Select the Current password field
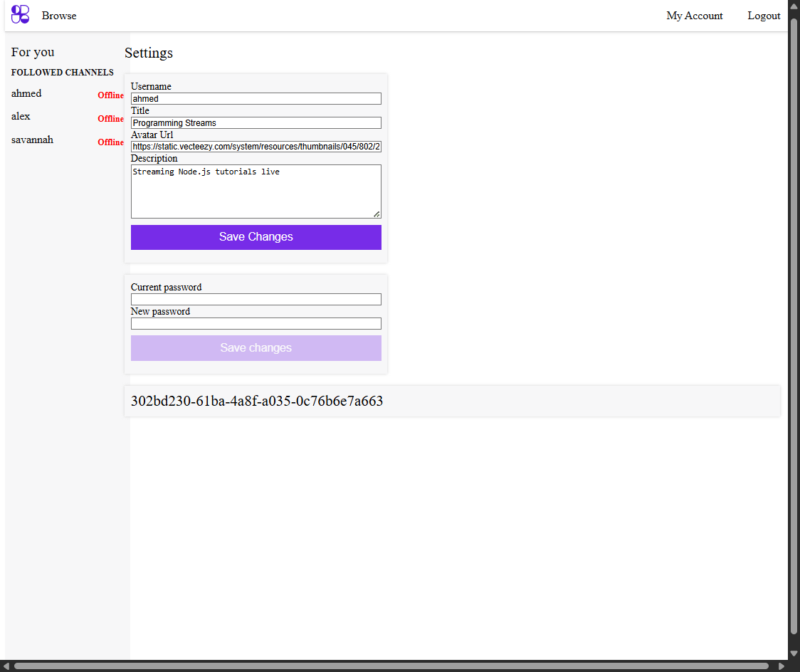The height and width of the screenshot is (672, 800). pos(256,299)
